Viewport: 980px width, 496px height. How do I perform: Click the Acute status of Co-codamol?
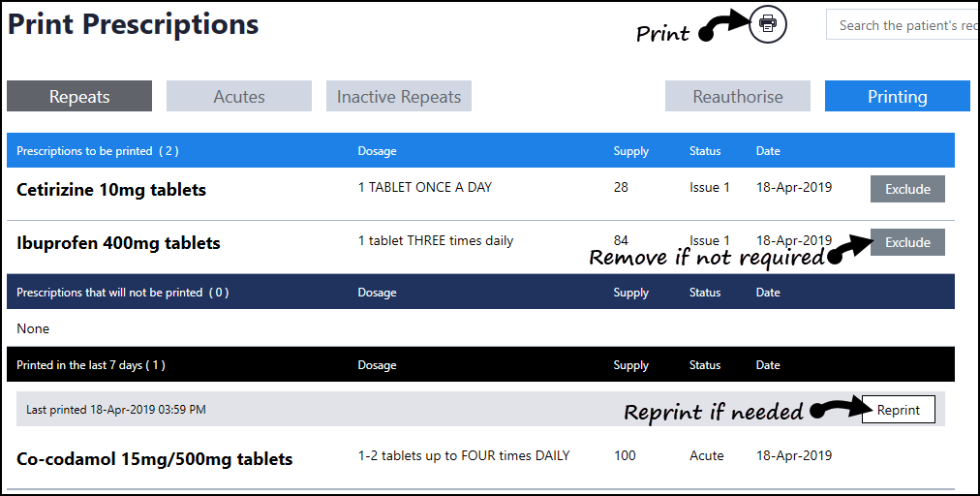click(707, 455)
